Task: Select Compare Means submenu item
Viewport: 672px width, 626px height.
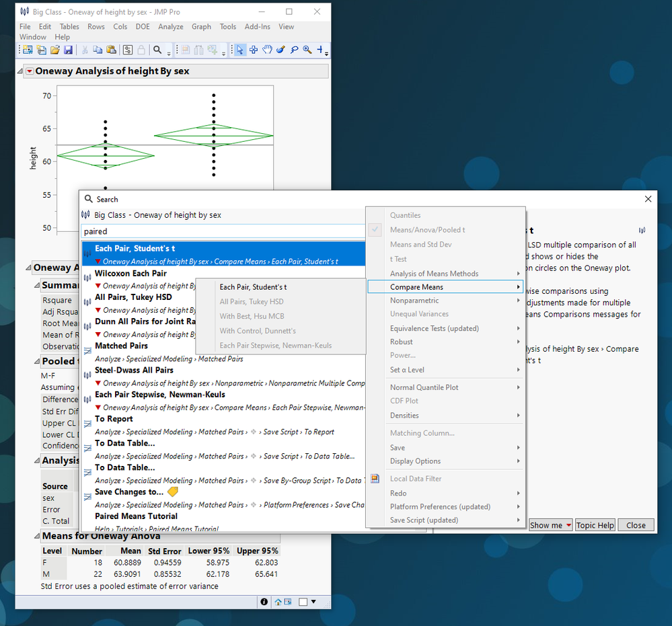Action: (445, 286)
